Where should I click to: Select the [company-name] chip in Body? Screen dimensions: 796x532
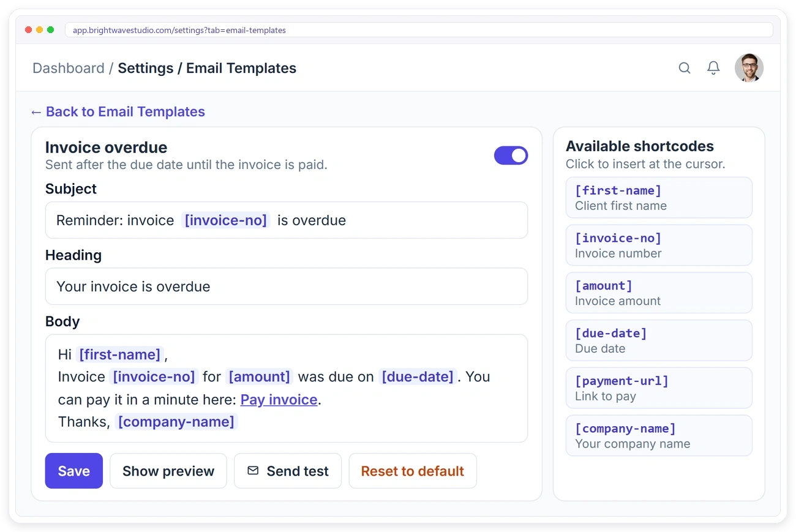(x=176, y=422)
